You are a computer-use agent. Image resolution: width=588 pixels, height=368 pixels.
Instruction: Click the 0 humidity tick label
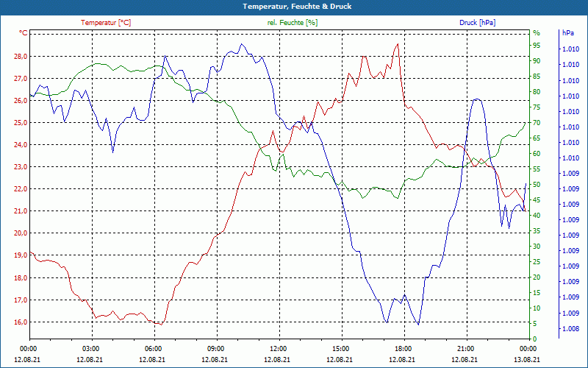(x=535, y=339)
